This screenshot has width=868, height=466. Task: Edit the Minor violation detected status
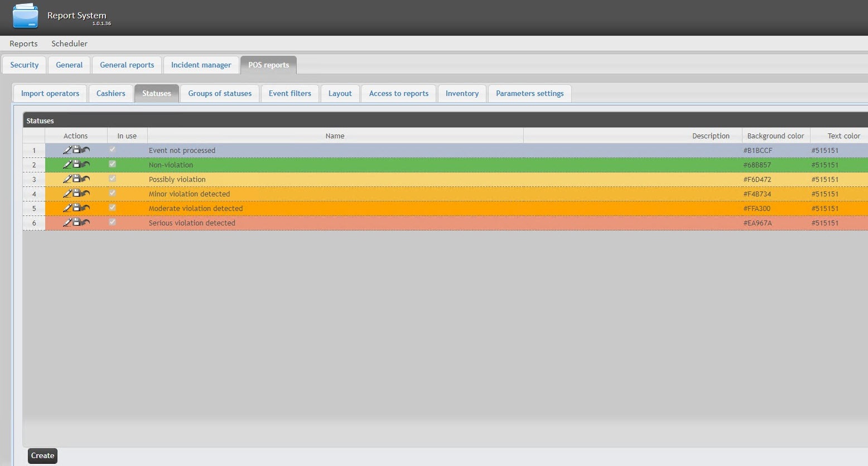pos(67,194)
